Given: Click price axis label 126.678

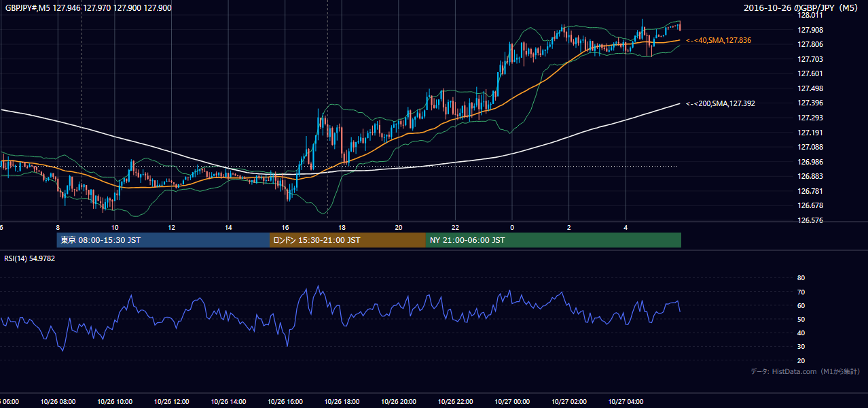Looking at the screenshot, I should (x=811, y=205).
